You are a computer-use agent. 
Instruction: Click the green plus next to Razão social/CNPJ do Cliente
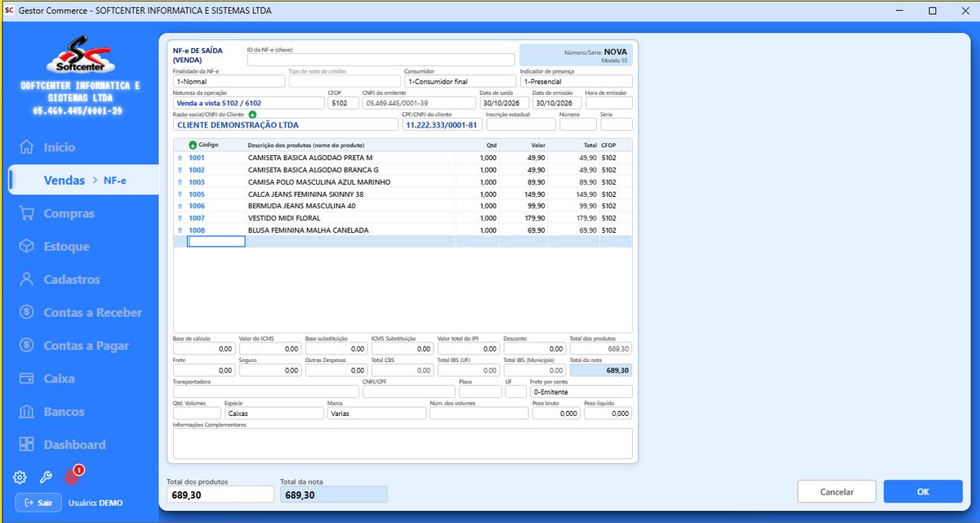(252, 114)
